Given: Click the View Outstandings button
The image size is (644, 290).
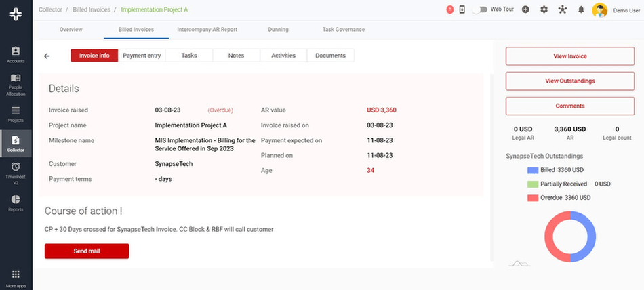Looking at the screenshot, I should coord(569,81).
